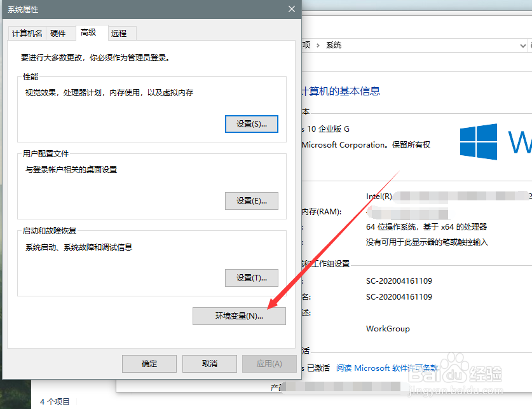Screen dimensions: 532x409
Task: Open 用户配置文件 settings via 设置(E)
Action: click(251, 201)
